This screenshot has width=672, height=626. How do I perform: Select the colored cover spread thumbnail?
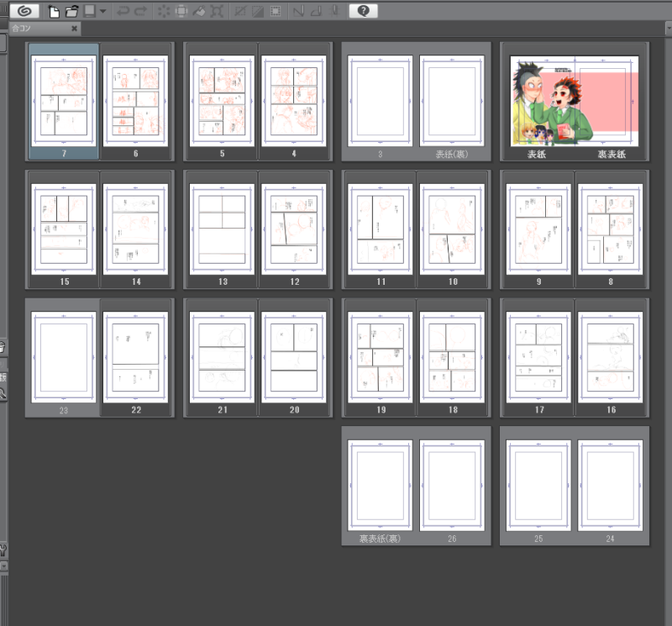pos(575,101)
